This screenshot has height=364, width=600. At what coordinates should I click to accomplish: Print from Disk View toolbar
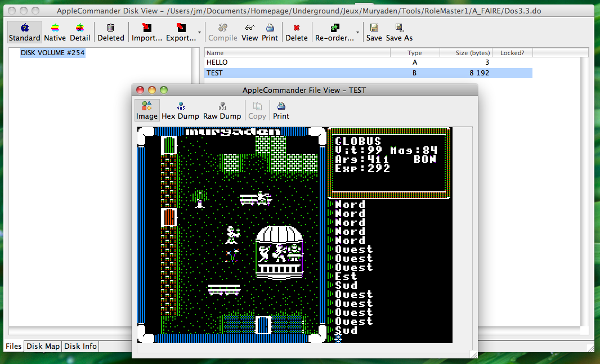coord(270,32)
